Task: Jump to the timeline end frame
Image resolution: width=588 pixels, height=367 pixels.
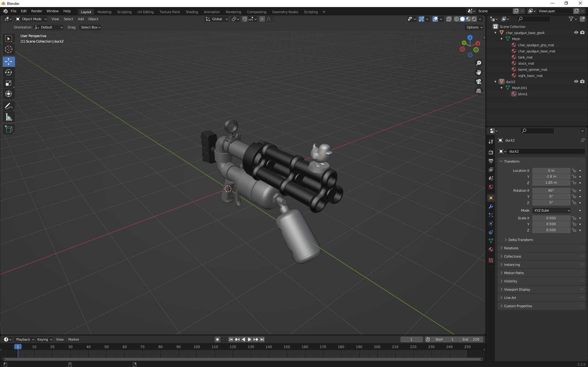Action: click(262, 339)
